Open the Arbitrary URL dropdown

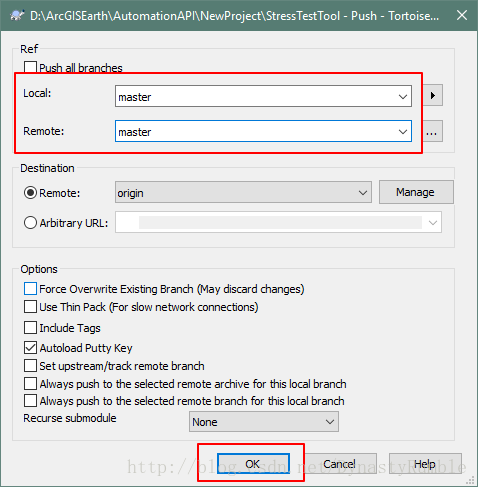tap(433, 222)
